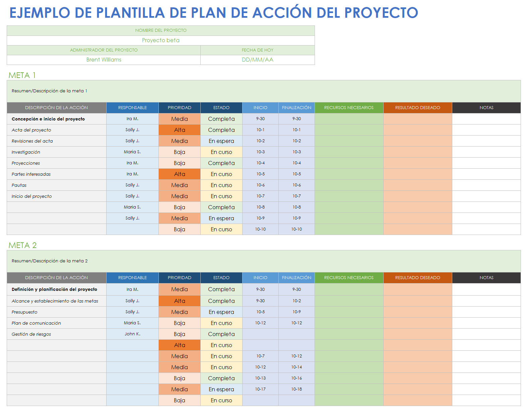Click the 'DD/MM/AA' date cell
The height and width of the screenshot is (410, 532).
pyautogui.click(x=258, y=60)
